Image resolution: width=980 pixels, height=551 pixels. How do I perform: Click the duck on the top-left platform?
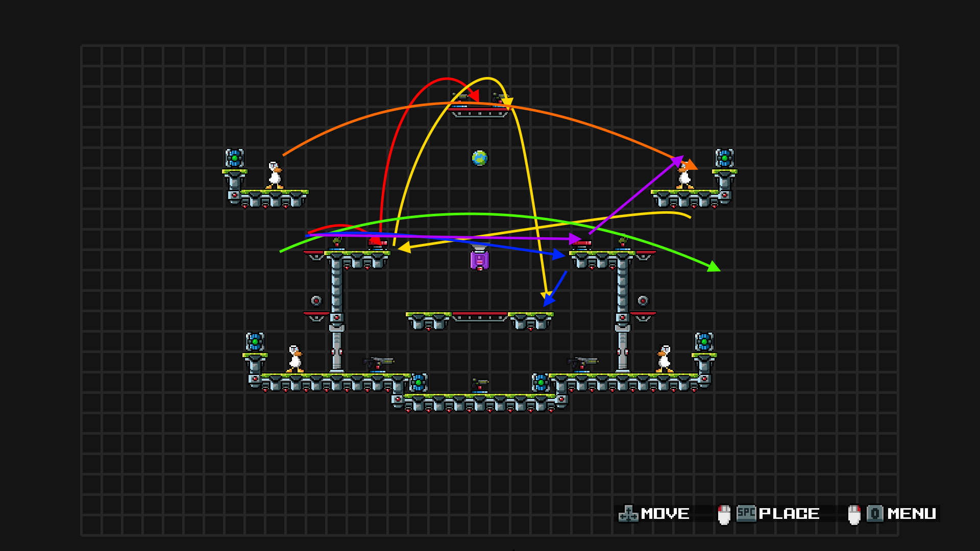(275, 176)
